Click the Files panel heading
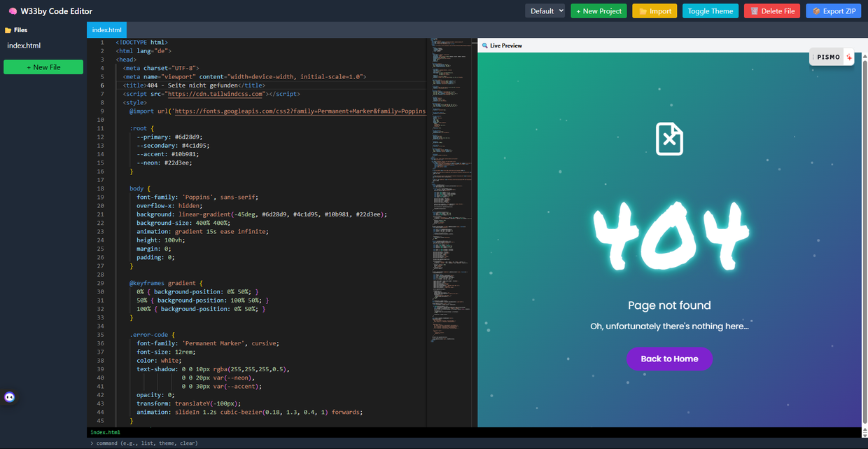Screen dimensions: 868x449 coord(20,30)
